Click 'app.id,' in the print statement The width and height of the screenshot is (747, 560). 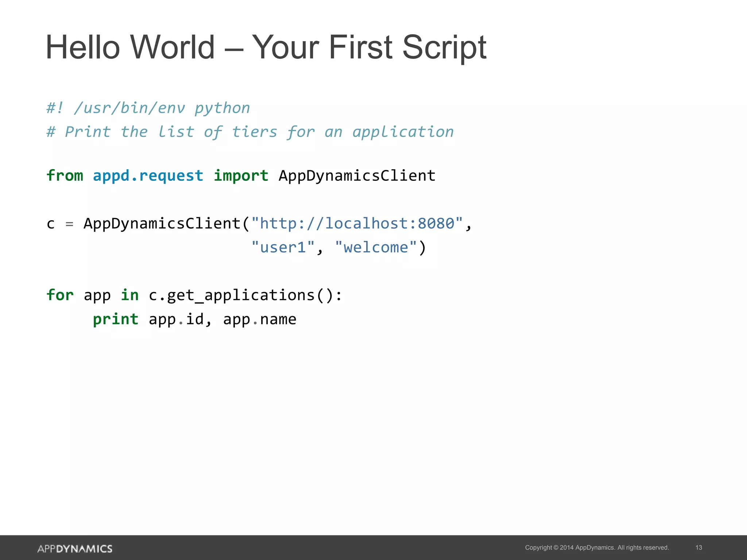click(x=180, y=320)
